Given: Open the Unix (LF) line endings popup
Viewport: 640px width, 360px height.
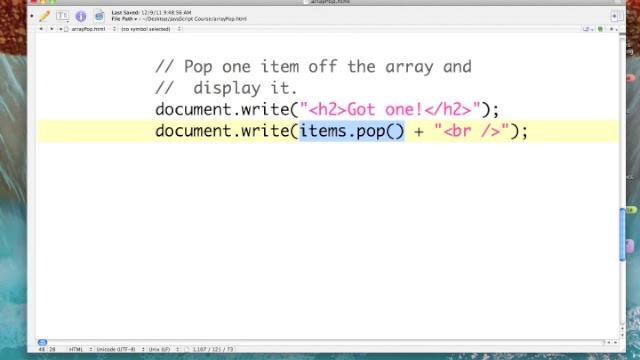Looking at the screenshot, I should [x=163, y=349].
